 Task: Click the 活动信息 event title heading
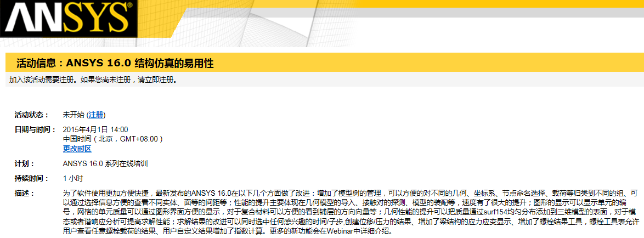(115, 64)
